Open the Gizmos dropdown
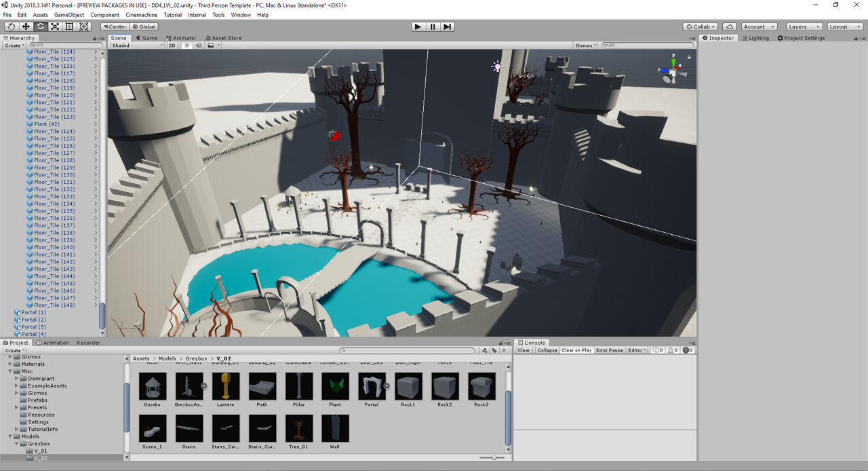 point(585,45)
